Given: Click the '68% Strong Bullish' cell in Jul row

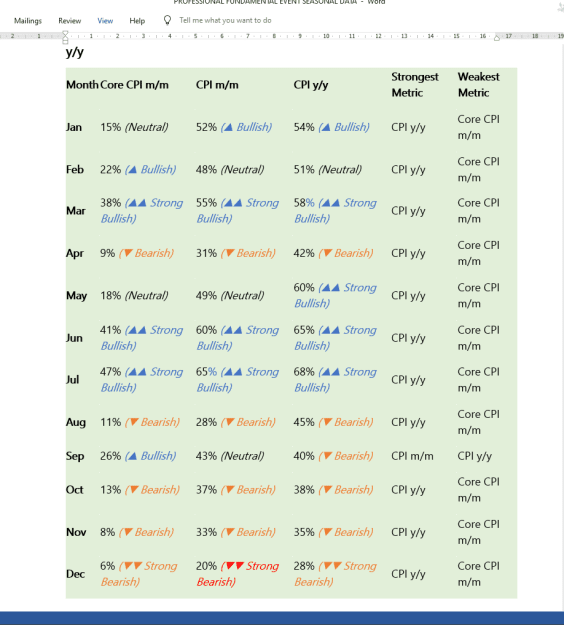Looking at the screenshot, I should (335, 379).
